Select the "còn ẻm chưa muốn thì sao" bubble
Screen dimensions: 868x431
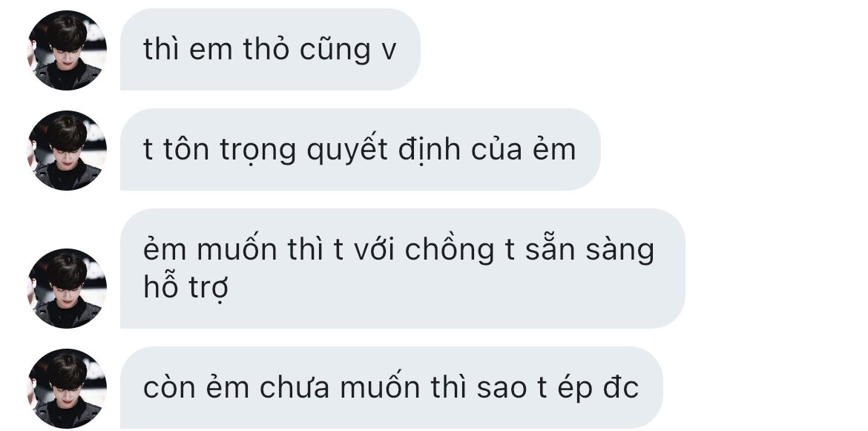392,388
